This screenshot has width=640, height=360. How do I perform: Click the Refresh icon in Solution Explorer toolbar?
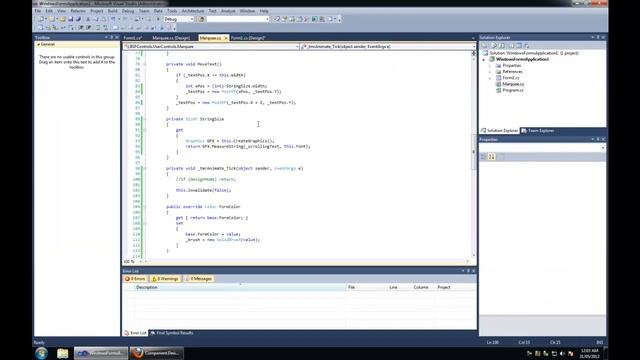tap(502, 45)
